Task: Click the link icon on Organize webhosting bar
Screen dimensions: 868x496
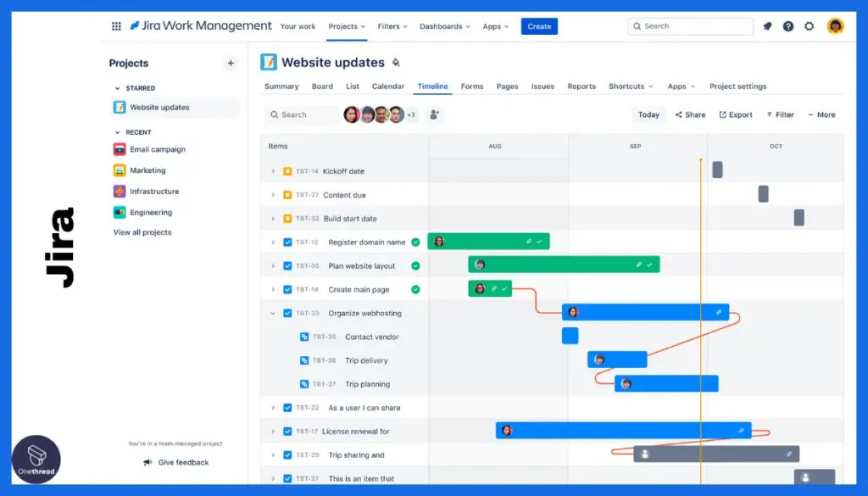Action: point(719,312)
